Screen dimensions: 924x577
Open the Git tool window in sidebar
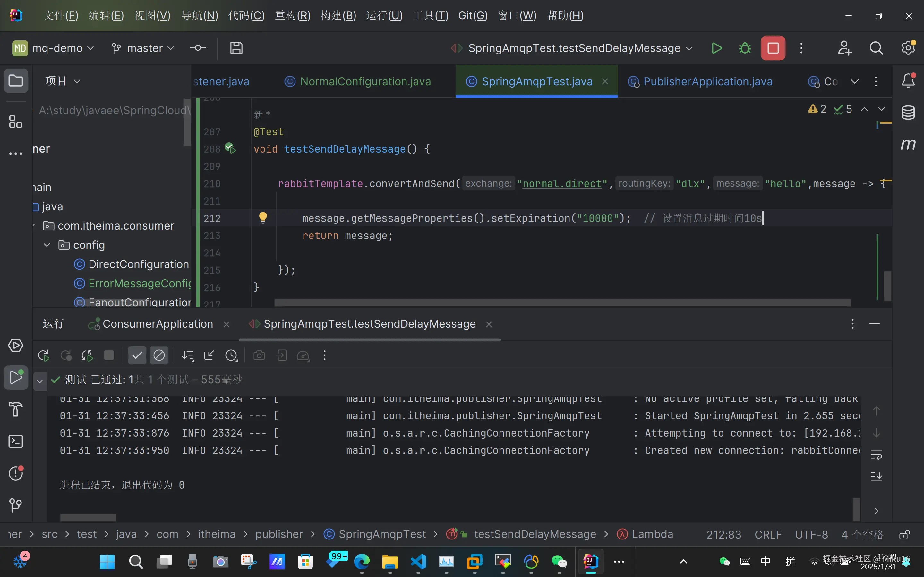16,505
